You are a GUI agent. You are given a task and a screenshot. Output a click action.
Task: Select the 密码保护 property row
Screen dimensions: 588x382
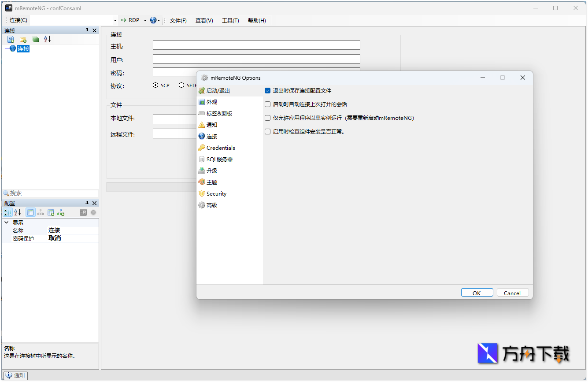[51, 238]
